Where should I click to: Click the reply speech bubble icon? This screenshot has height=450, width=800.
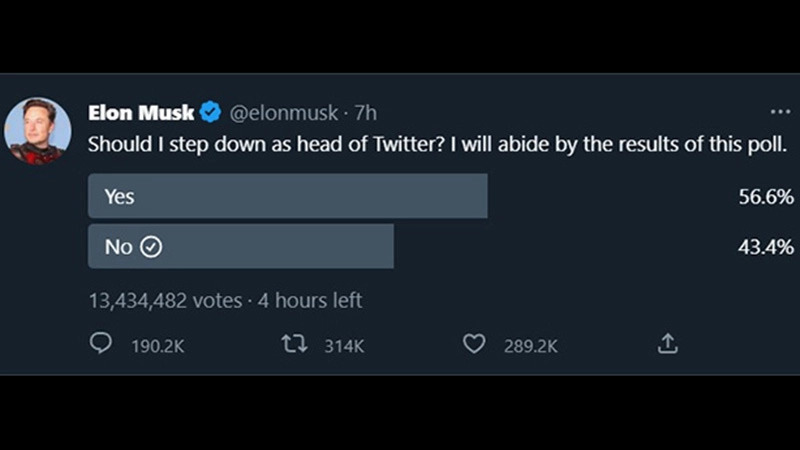pos(101,344)
